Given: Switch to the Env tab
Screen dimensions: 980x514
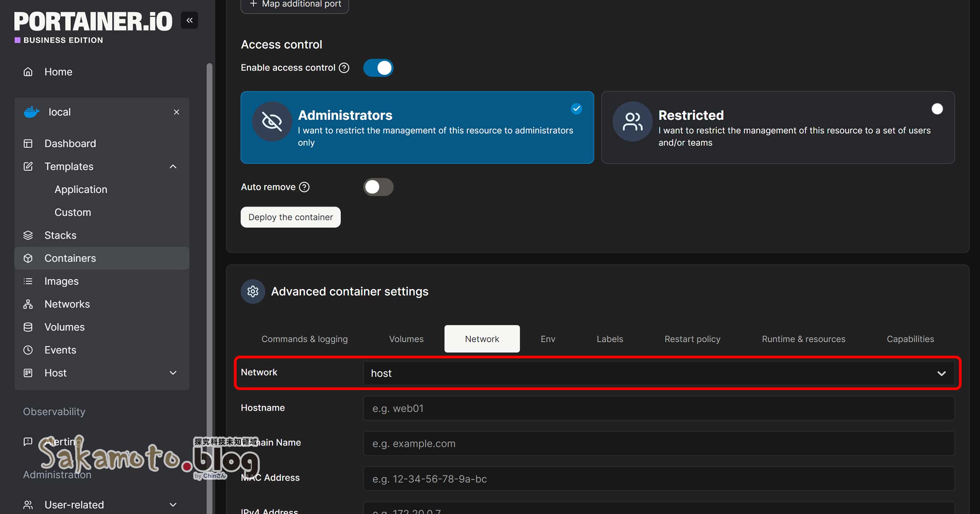Looking at the screenshot, I should pos(548,339).
